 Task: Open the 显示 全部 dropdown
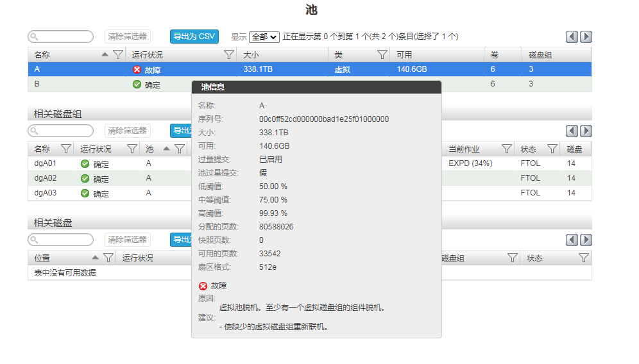(264, 37)
